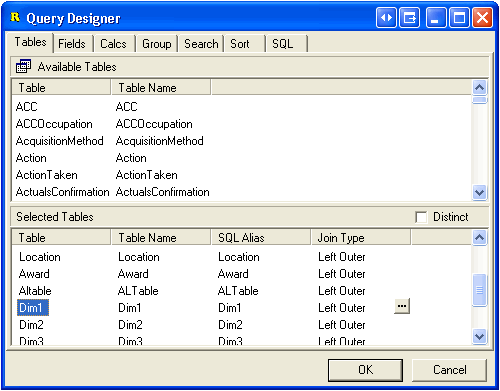Click down arrow of Available Tables scrollbar
This screenshot has width=500, height=391.
(x=479, y=192)
